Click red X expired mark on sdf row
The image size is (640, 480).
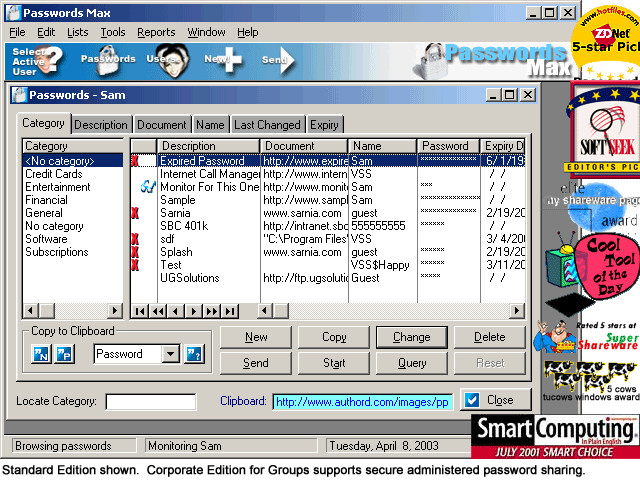[135, 239]
